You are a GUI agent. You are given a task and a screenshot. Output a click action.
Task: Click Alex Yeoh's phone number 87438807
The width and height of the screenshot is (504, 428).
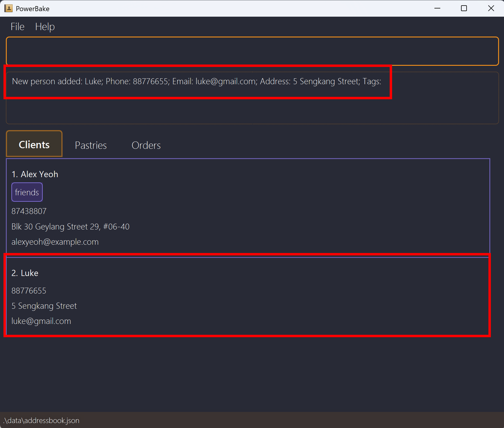pos(29,211)
